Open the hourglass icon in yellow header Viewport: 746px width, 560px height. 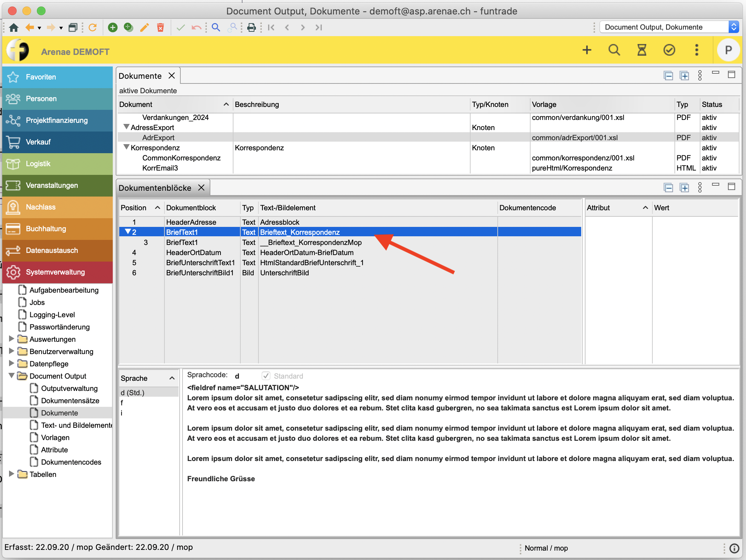click(642, 50)
